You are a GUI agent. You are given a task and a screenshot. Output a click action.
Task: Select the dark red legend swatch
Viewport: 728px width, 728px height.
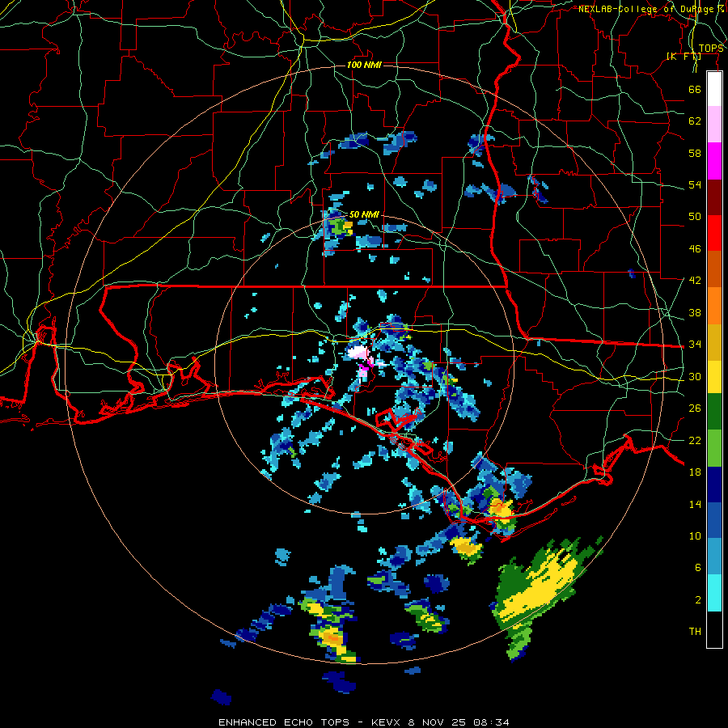[x=714, y=197]
